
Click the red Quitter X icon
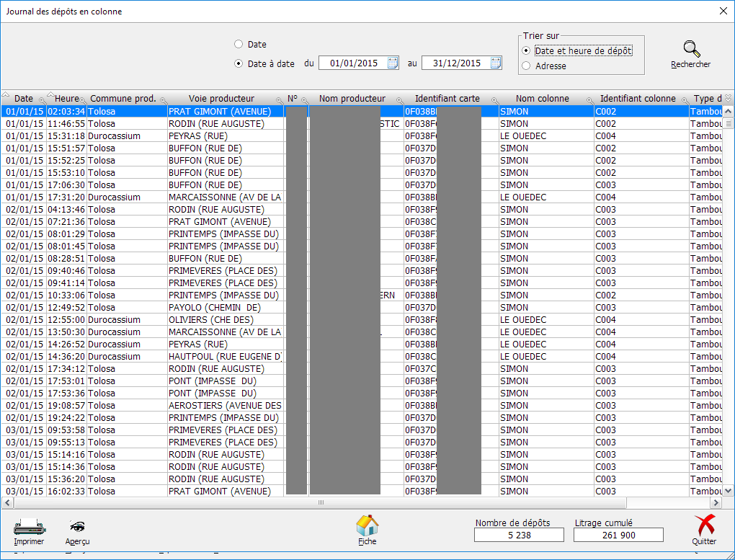pyautogui.click(x=704, y=526)
